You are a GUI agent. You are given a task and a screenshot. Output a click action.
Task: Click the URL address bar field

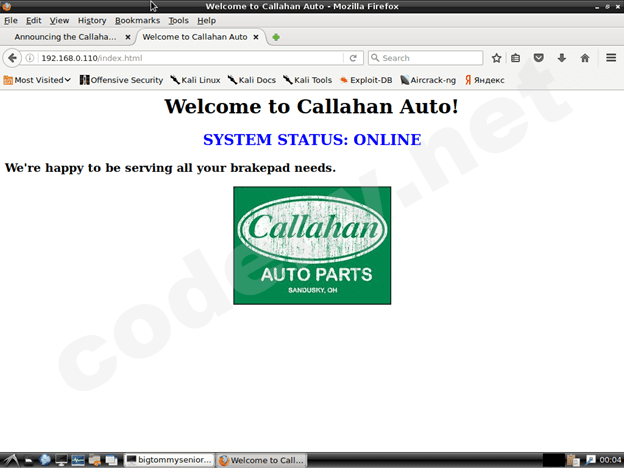191,58
